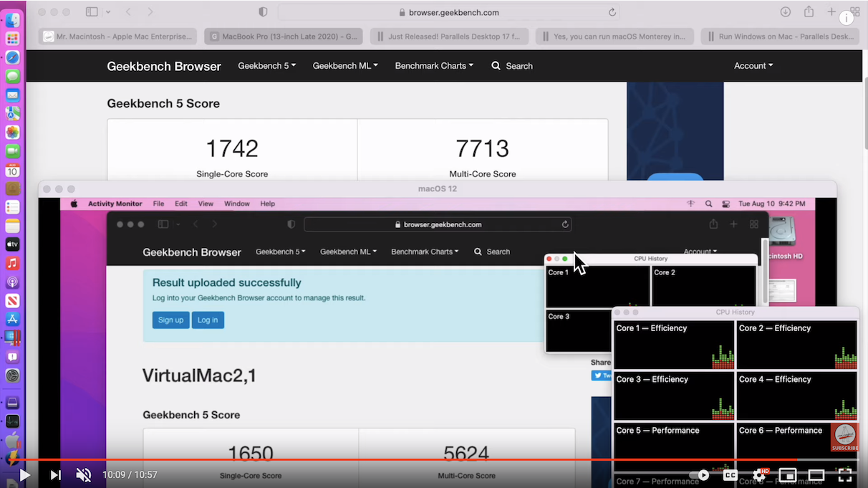
Task: Switch to Just Released! Parallels Desktop 17 tab
Action: 450,37
